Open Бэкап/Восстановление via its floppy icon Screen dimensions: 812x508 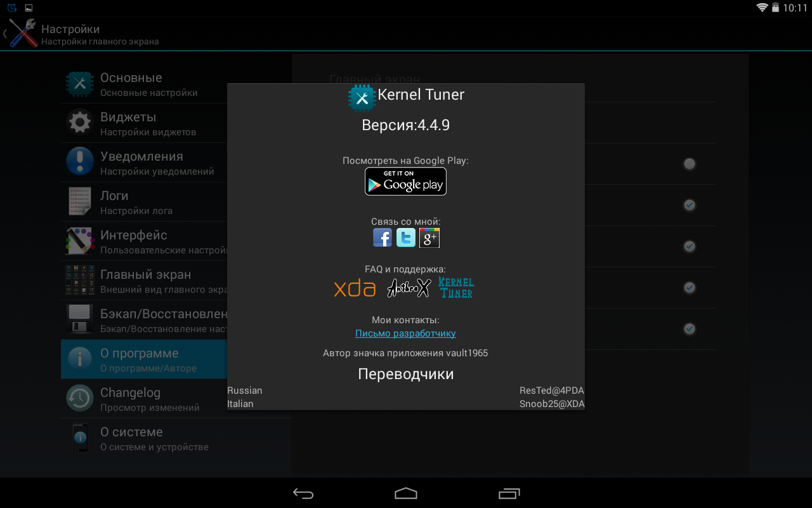80,320
